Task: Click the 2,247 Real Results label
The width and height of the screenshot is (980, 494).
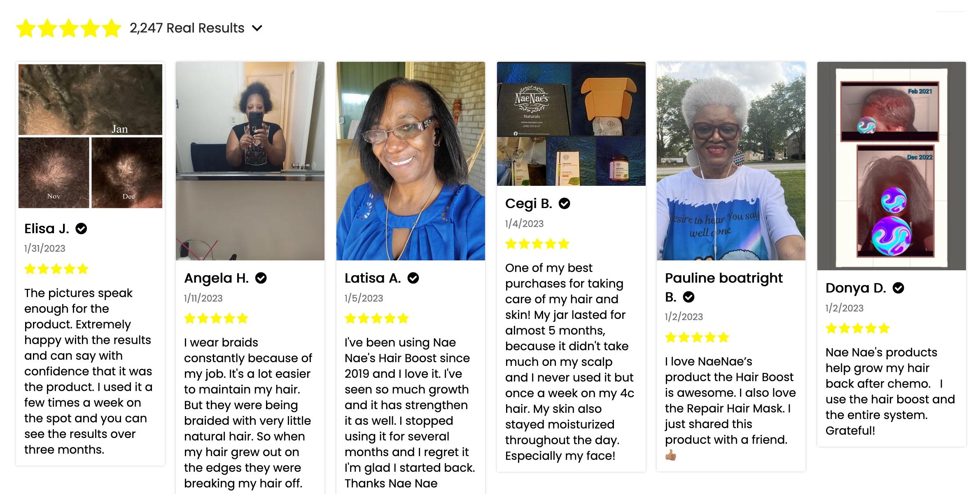Action: coord(187,28)
